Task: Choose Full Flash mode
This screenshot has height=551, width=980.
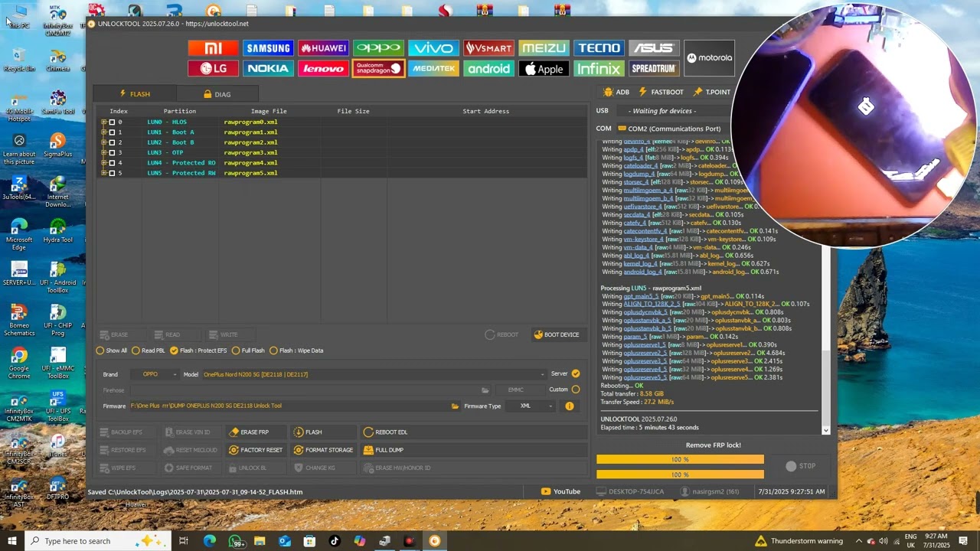Action: click(x=248, y=350)
